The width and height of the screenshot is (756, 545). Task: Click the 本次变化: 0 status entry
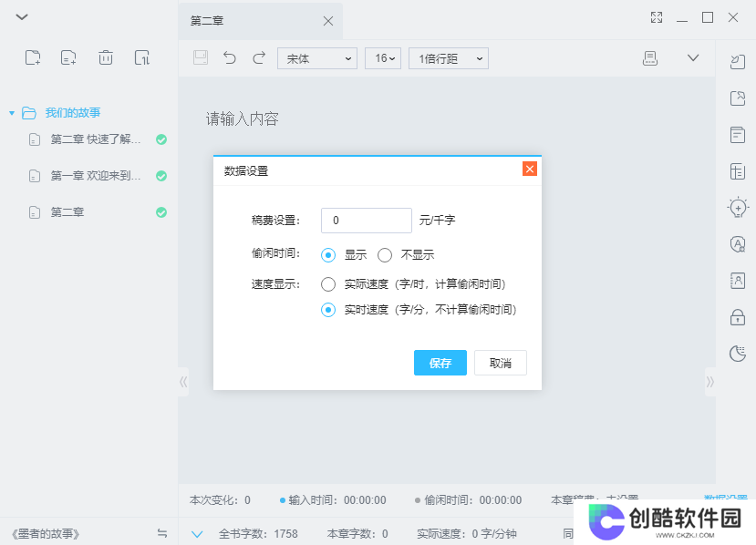point(220,500)
